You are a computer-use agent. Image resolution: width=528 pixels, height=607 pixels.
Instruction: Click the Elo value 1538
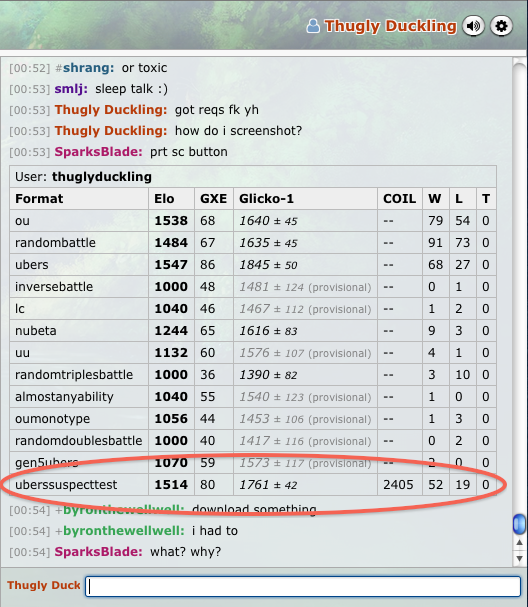pos(171,221)
